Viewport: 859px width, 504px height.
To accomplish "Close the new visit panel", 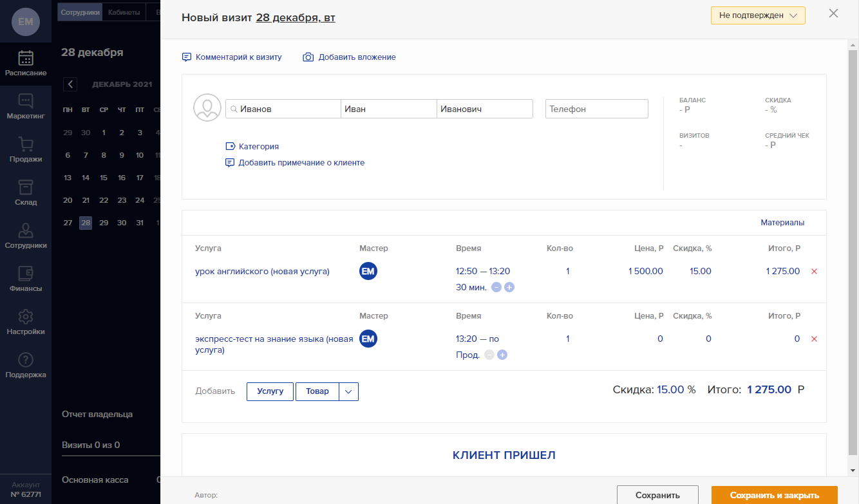I will pyautogui.click(x=834, y=14).
